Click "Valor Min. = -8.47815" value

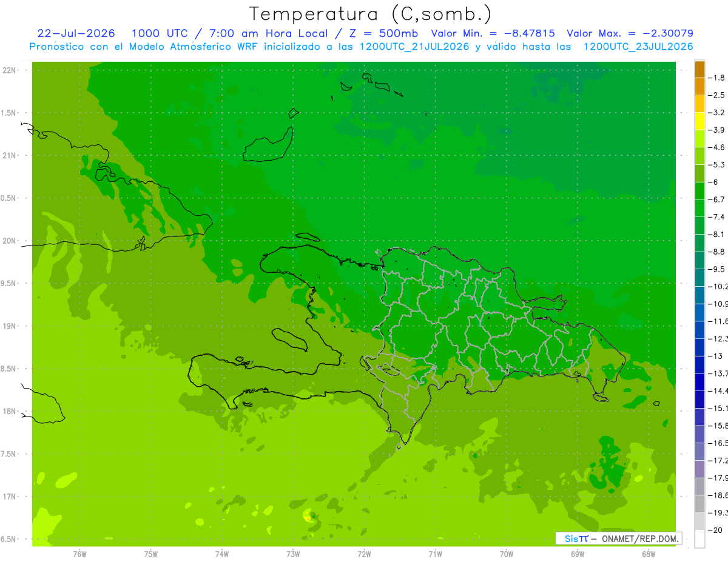coord(493,33)
